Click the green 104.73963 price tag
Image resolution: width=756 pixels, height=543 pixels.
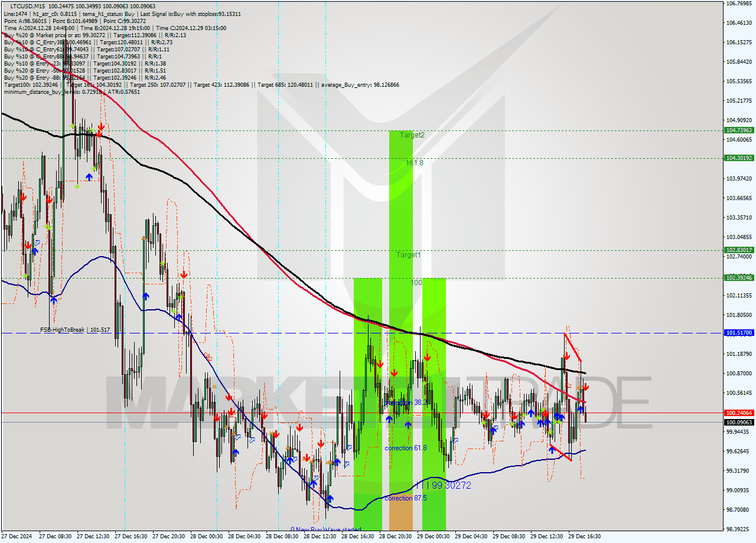(x=739, y=130)
